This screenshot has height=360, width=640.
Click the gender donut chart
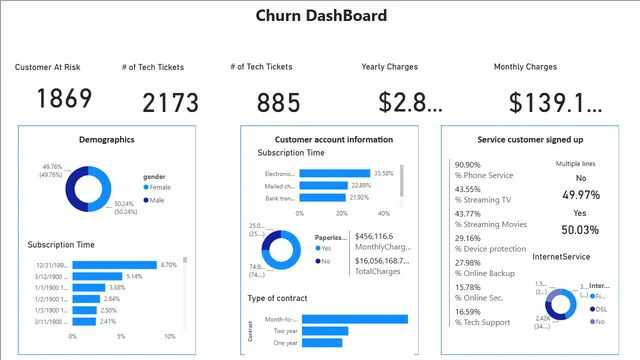(88, 189)
